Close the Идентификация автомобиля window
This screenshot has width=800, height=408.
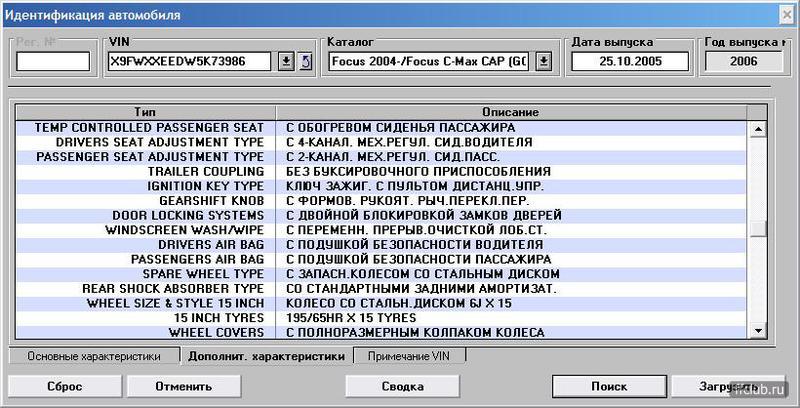click(x=787, y=15)
